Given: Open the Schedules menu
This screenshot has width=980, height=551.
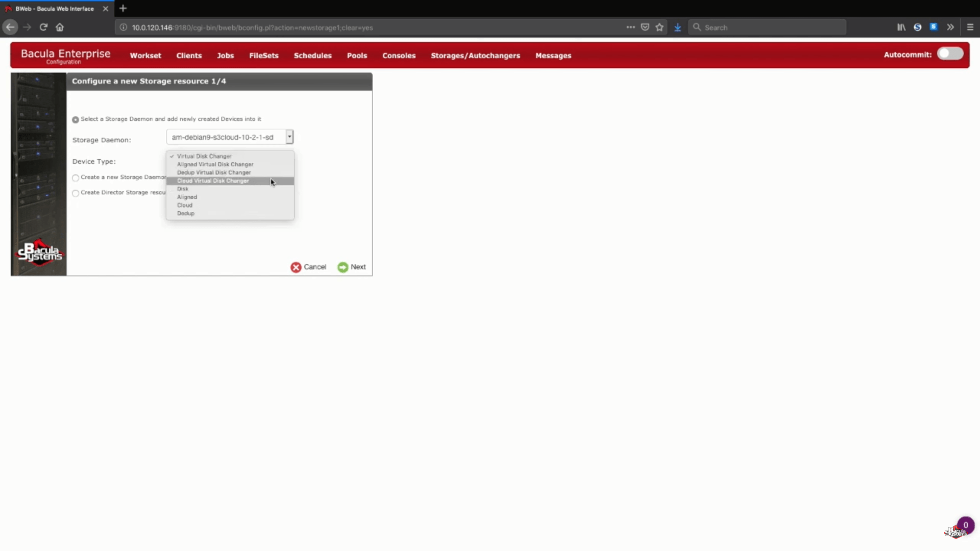Looking at the screenshot, I should click(313, 56).
